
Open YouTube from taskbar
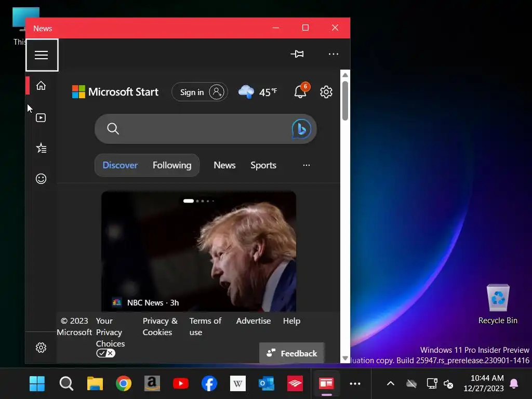tap(181, 384)
